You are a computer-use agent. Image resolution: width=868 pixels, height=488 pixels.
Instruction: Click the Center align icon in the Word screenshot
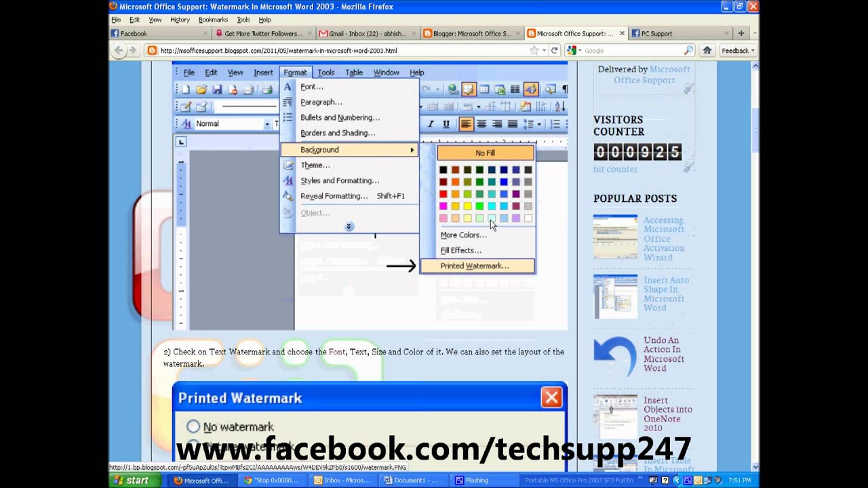(x=481, y=124)
